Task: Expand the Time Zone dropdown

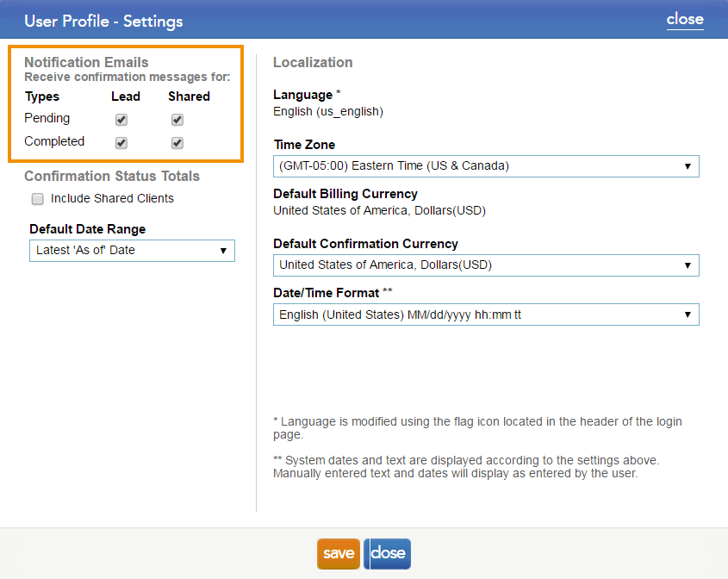Action: click(x=486, y=166)
